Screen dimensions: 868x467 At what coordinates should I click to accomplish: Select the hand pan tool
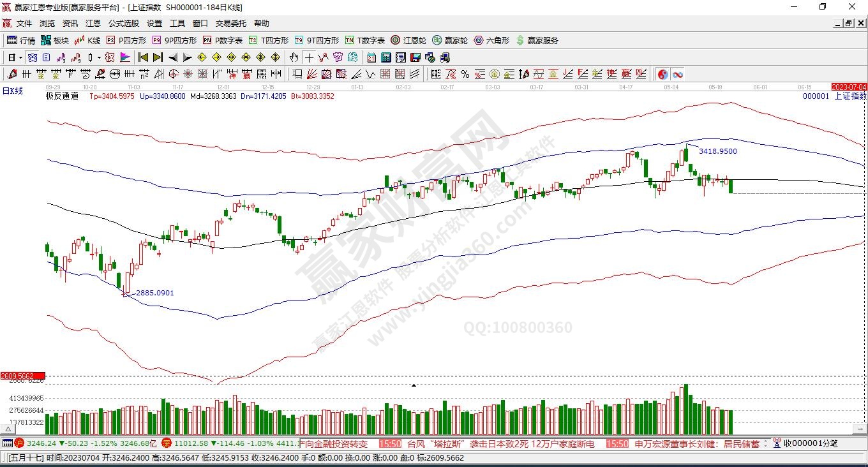coord(294,57)
